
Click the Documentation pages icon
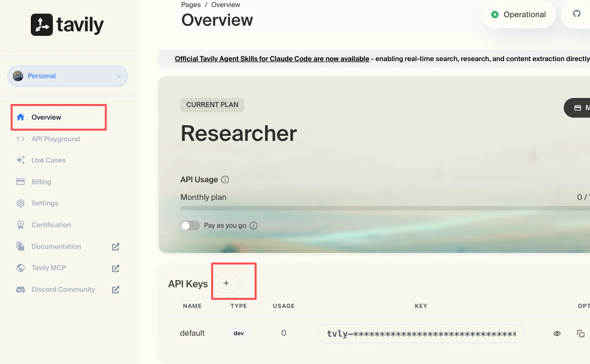click(x=21, y=246)
